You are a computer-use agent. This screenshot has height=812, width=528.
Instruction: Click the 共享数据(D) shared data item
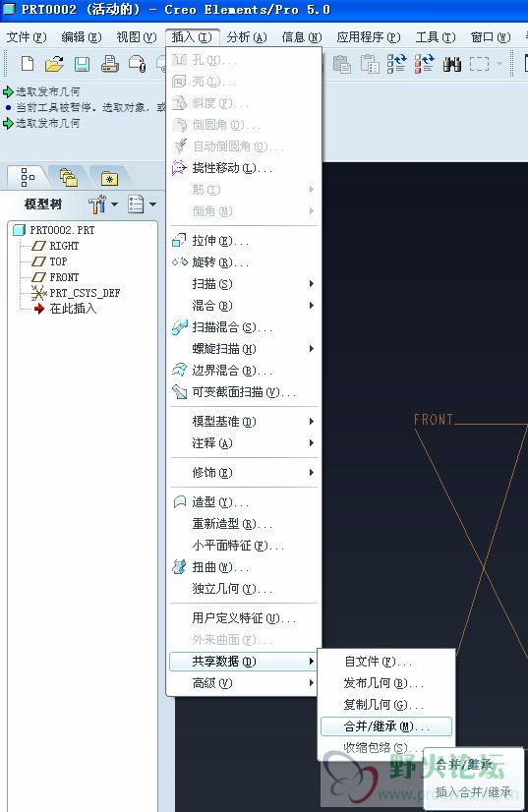243,662
